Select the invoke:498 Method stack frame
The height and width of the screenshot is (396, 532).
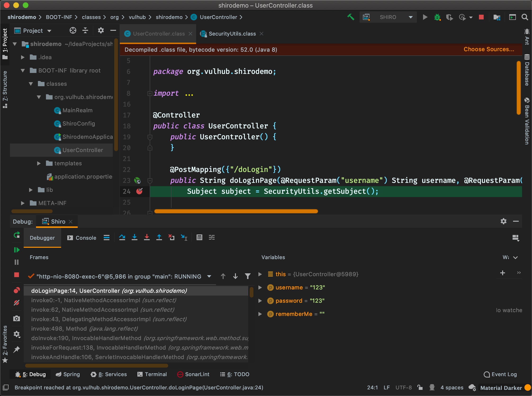(x=84, y=329)
